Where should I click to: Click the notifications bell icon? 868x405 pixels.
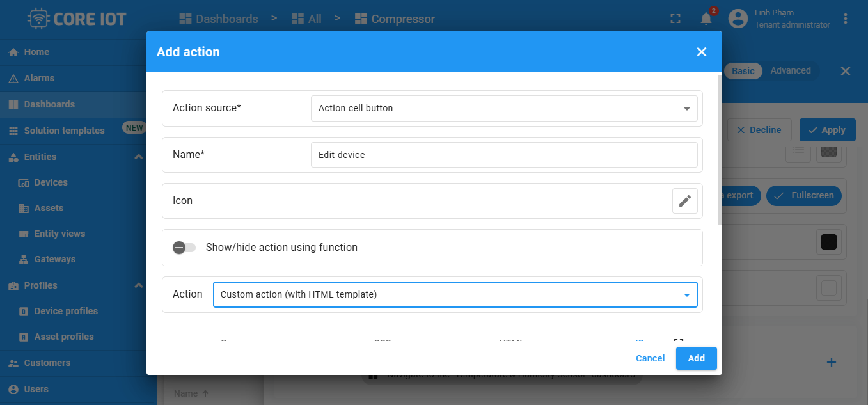coord(706,19)
